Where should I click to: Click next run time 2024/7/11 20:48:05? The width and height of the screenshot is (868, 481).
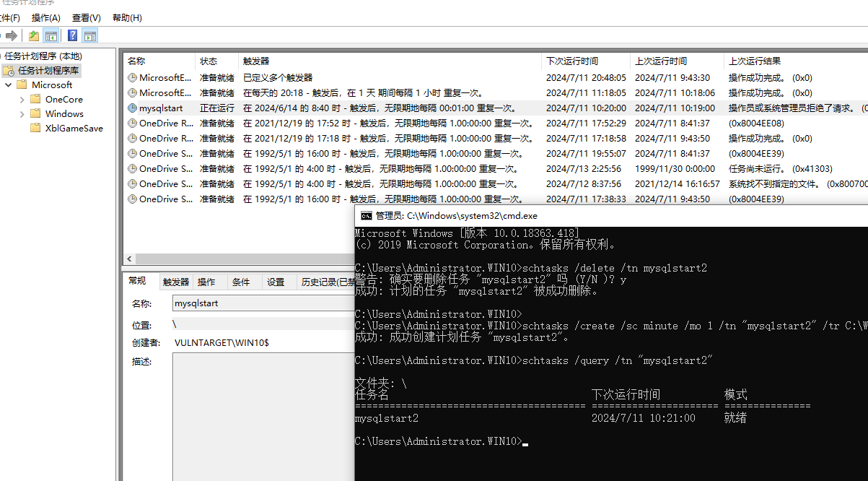tap(586, 77)
